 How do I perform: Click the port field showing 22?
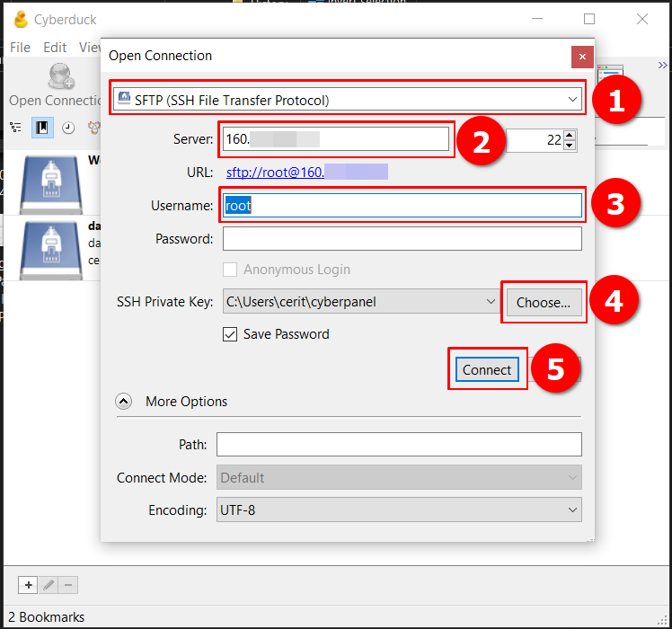tap(535, 140)
